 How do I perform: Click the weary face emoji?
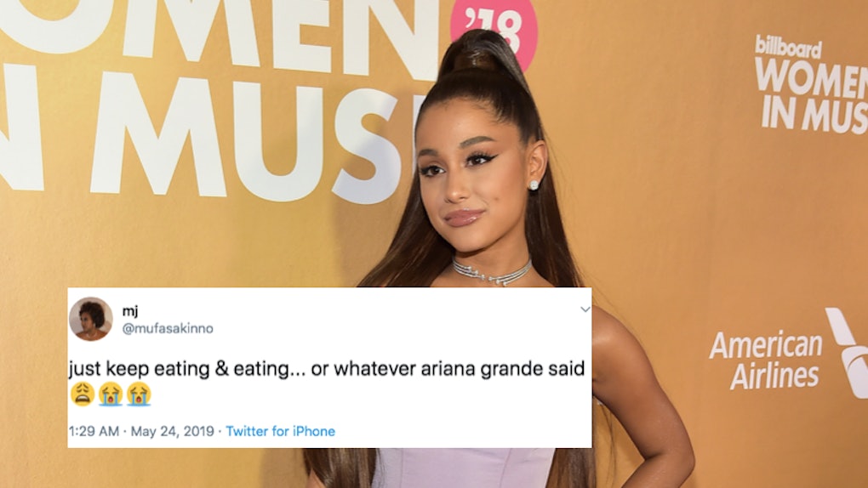(83, 394)
